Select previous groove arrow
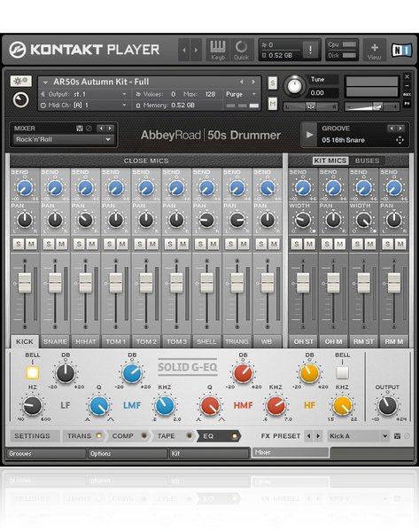This screenshot has height=532, width=419. 392,129
